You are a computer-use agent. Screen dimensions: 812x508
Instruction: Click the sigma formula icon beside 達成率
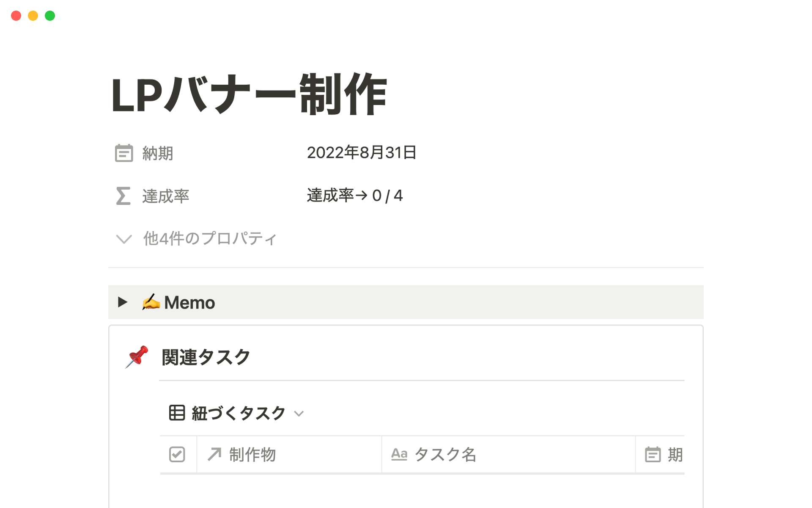click(x=123, y=196)
